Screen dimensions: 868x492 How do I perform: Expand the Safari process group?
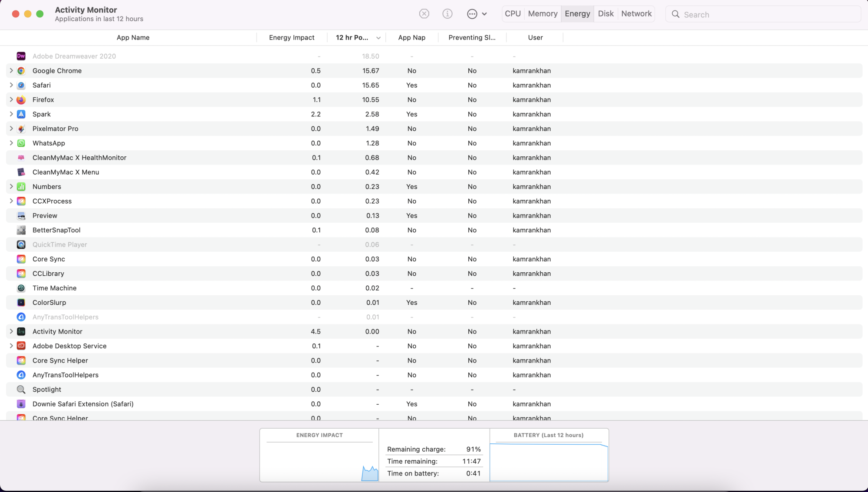click(11, 85)
